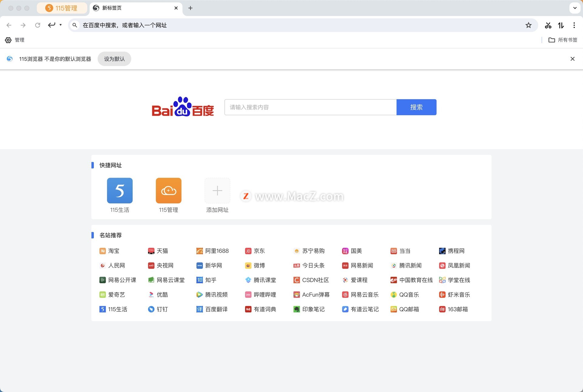
Task: Open the 人民网 link
Action: pyautogui.click(x=112, y=265)
